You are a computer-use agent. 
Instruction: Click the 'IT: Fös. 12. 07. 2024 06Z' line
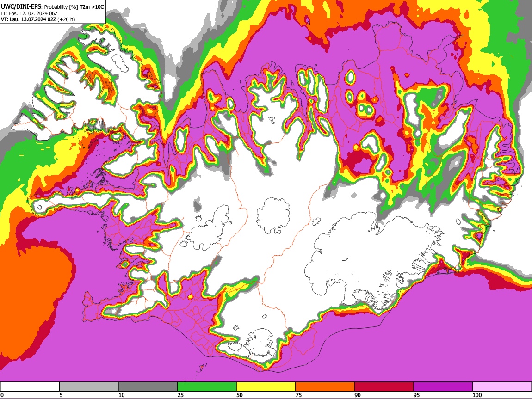29,13
